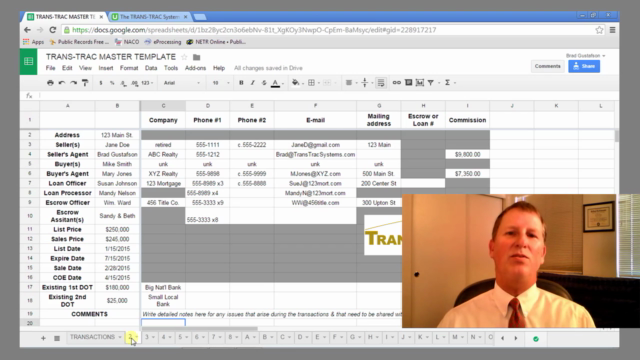This screenshot has width=640, height=360.
Task: Click the Comments button
Action: tap(547, 66)
